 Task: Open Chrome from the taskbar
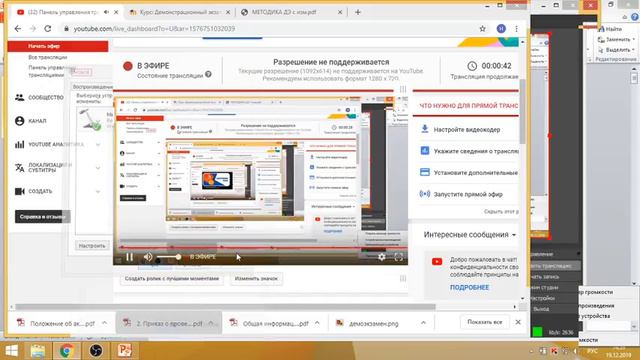67,351
